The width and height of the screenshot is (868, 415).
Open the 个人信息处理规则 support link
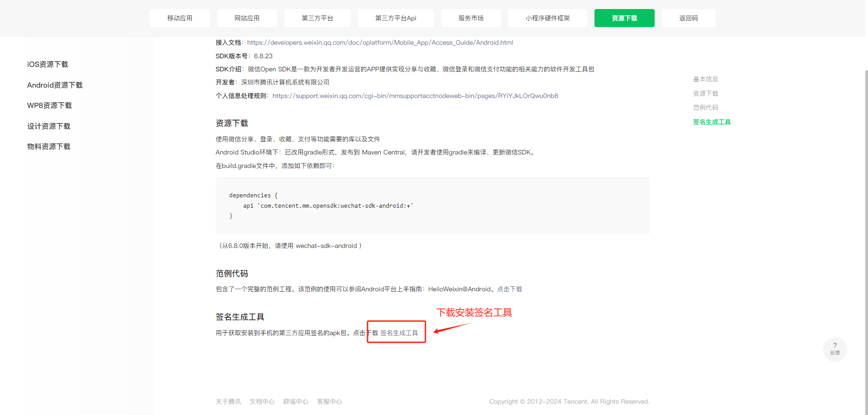coord(415,96)
